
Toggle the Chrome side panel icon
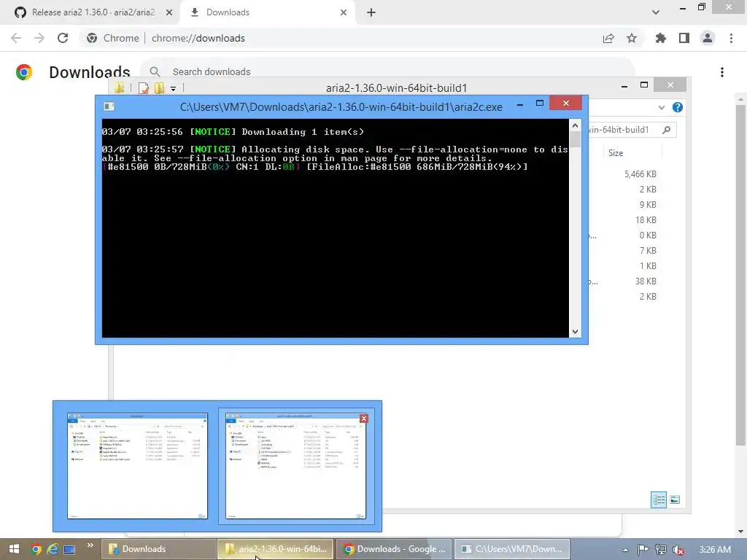point(684,38)
